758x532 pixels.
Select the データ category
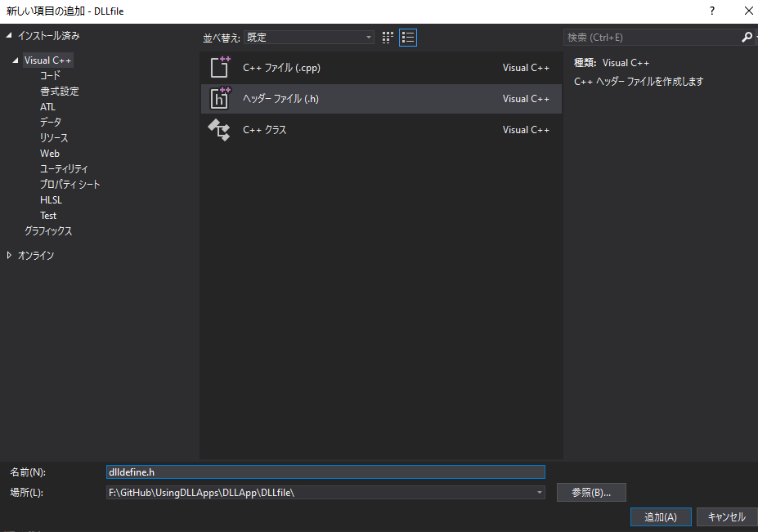pos(51,122)
